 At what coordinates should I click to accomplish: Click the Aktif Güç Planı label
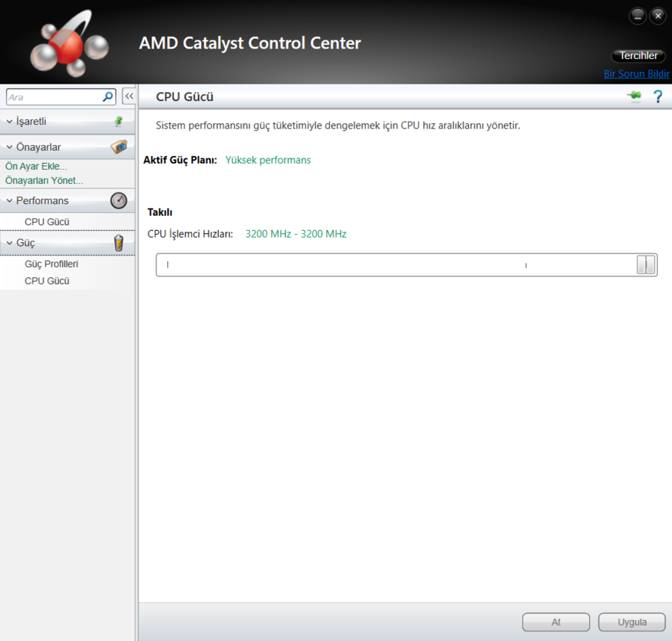[180, 160]
